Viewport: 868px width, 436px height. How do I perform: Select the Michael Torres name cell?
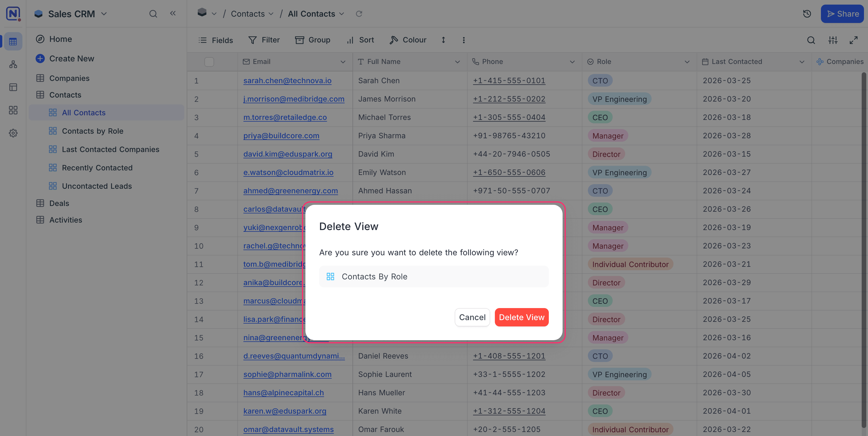point(410,118)
